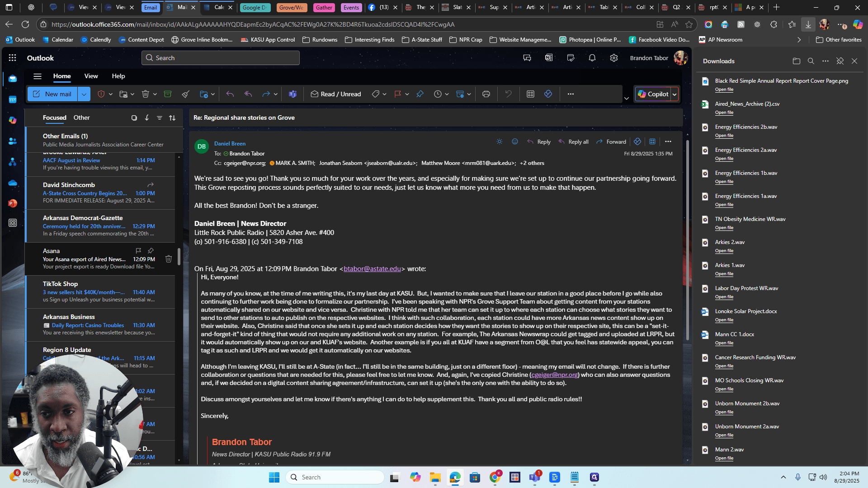The height and width of the screenshot is (488, 868).
Task: Switch to the View ribbon tab
Action: tap(91, 76)
